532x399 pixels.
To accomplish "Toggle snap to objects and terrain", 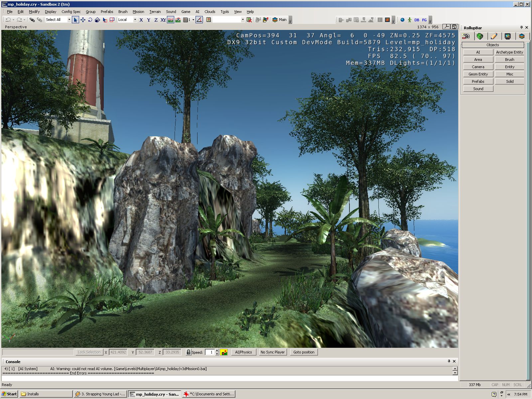I will click(x=178, y=20).
